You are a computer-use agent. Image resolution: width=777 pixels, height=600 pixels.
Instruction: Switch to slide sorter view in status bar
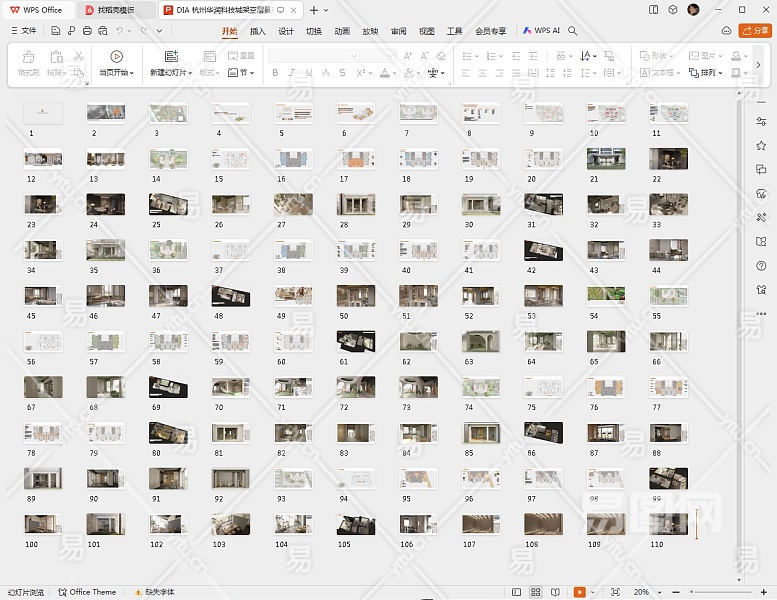[536, 592]
